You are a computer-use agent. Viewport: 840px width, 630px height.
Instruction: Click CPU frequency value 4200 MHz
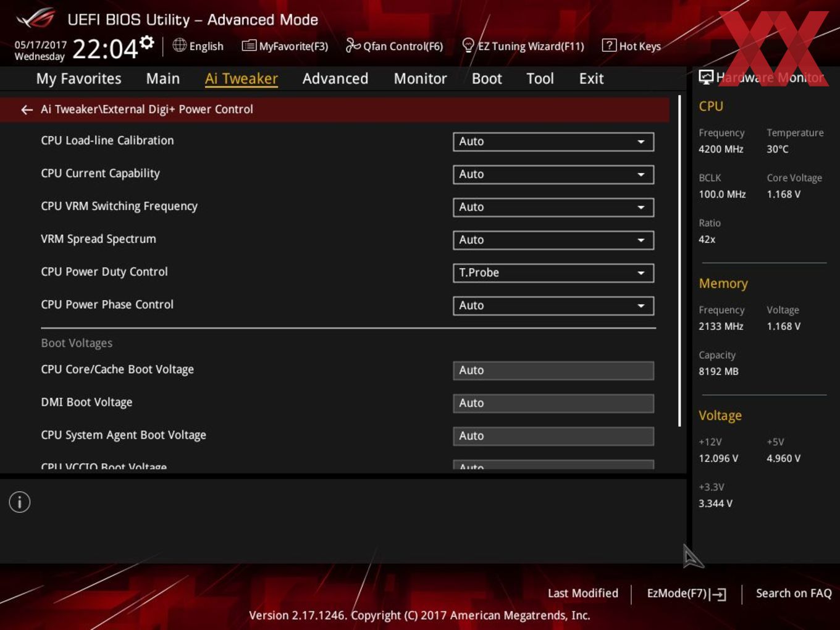point(721,149)
